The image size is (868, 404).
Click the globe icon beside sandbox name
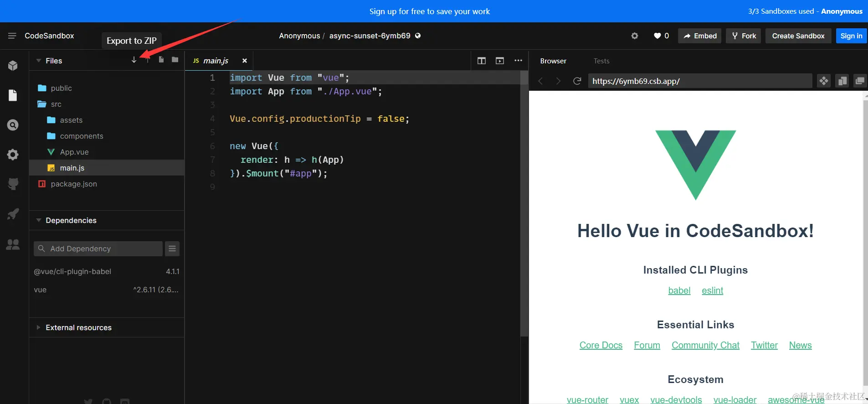[418, 36]
